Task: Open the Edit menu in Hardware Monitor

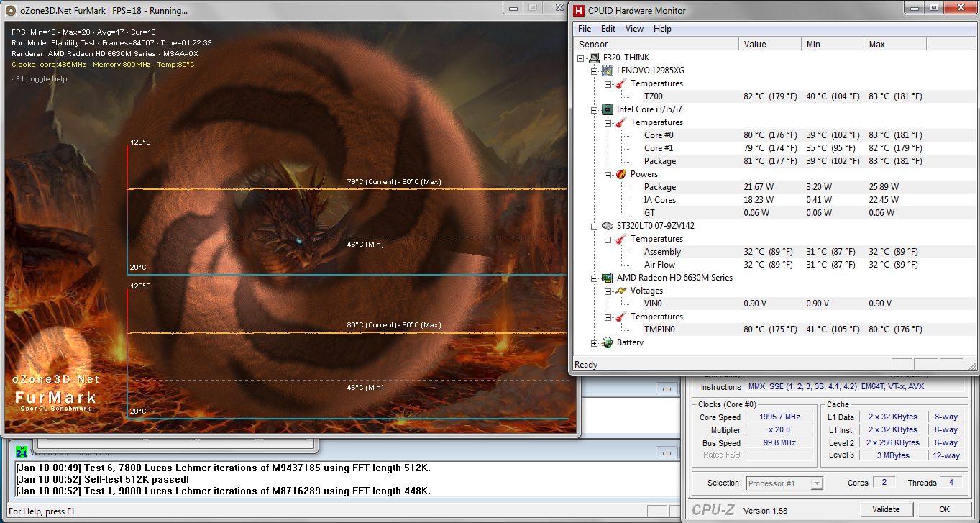Action: pyautogui.click(x=608, y=29)
